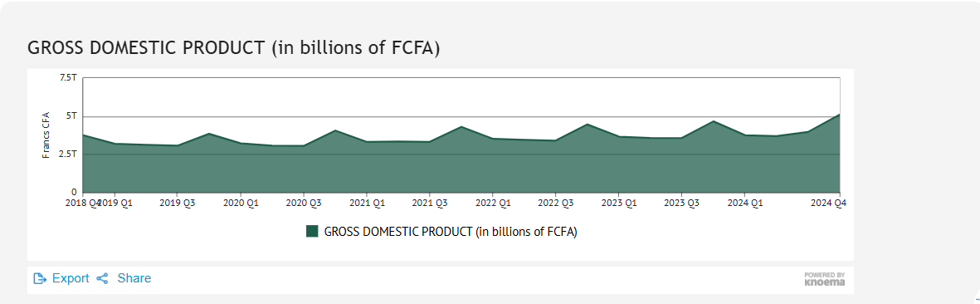
Task: Click the 2021 Q3 axis label
Action: (x=430, y=203)
